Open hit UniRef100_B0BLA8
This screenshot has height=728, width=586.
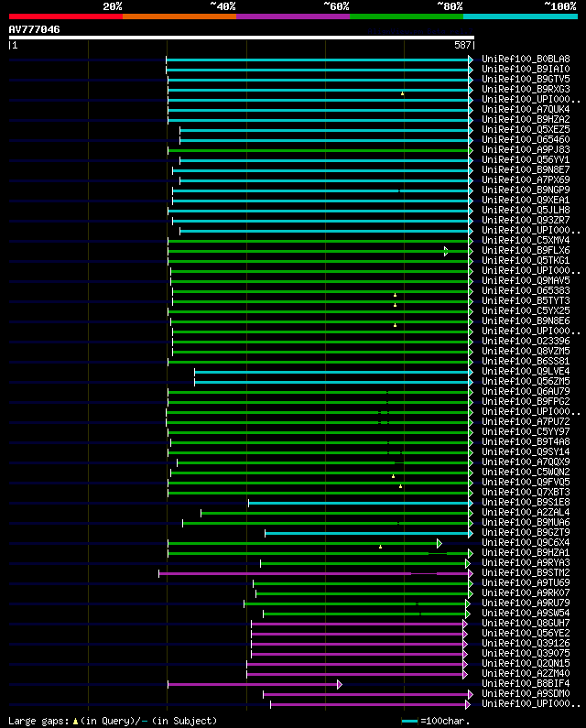pyautogui.click(x=526, y=59)
